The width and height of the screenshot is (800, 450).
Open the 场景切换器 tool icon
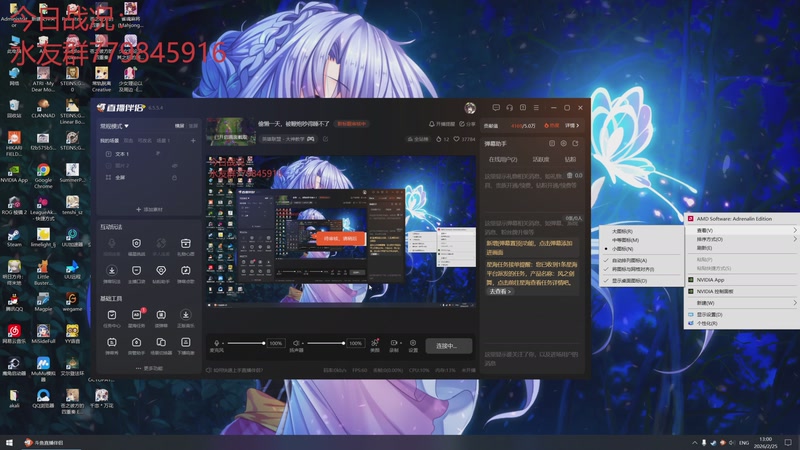(x=161, y=342)
